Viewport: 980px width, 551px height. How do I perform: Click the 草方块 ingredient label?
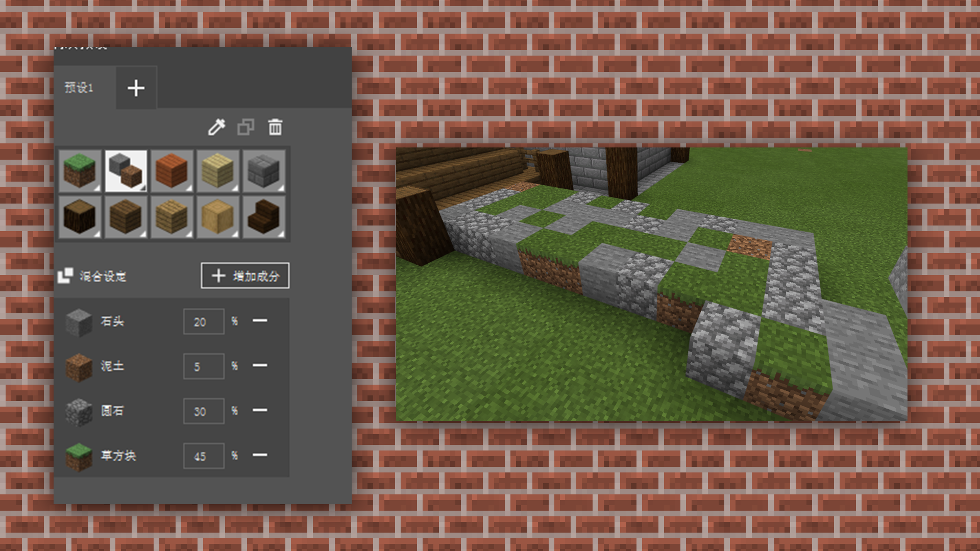pyautogui.click(x=118, y=456)
